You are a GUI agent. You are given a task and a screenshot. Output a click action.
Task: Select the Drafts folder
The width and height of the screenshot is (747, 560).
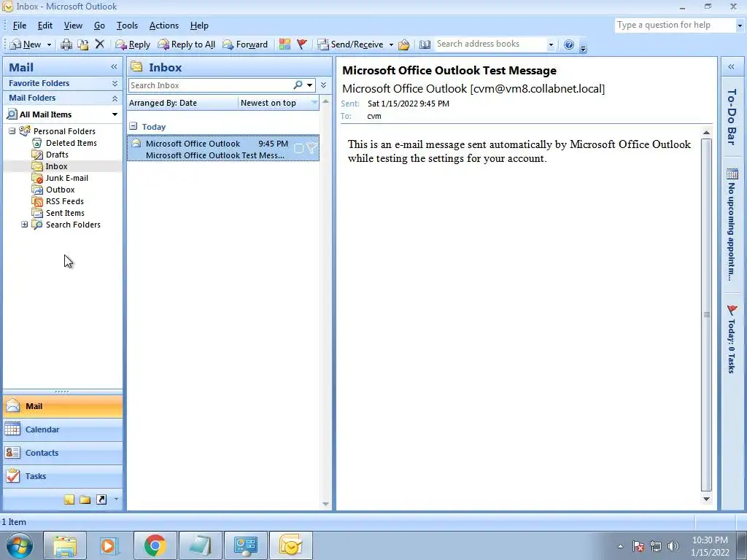pyautogui.click(x=57, y=155)
